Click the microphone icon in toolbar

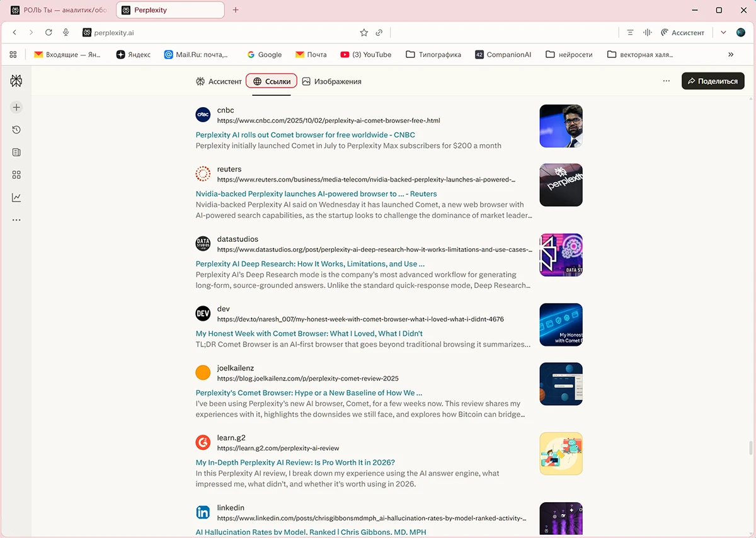66,32
